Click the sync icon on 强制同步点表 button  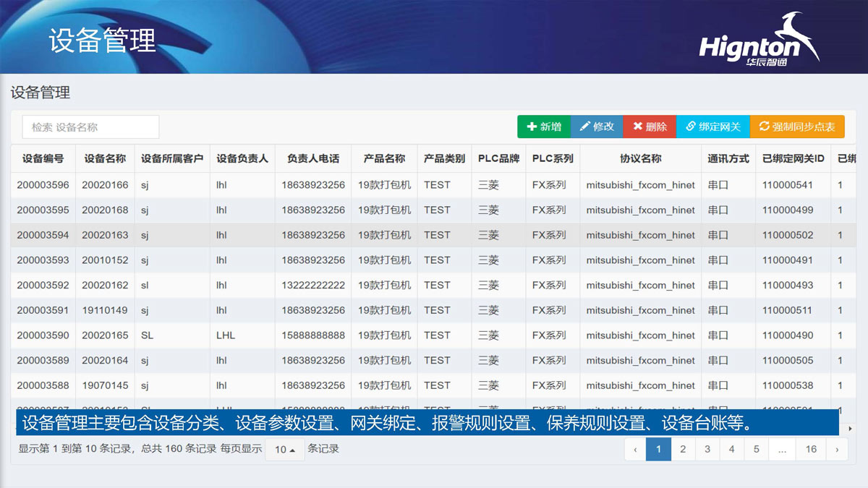point(762,127)
